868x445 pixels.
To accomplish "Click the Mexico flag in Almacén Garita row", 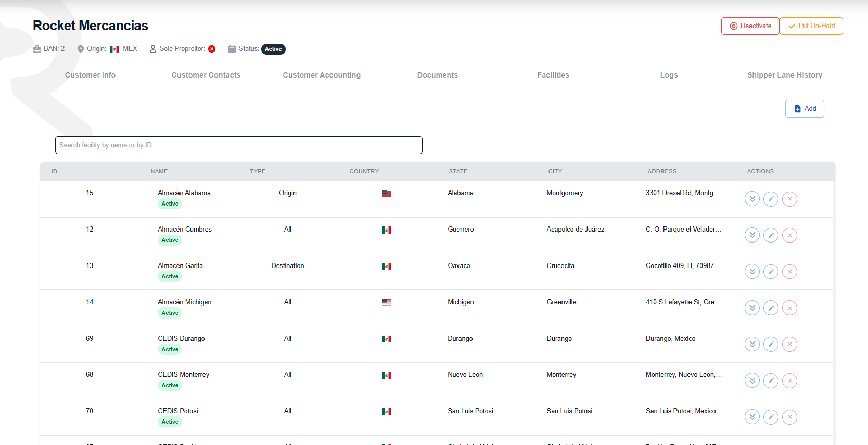I will tap(387, 266).
